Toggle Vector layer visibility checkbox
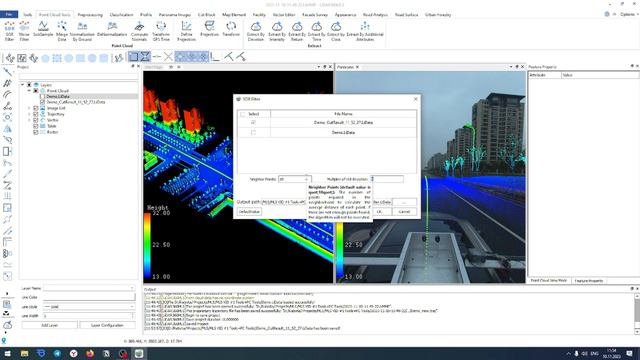The width and height of the screenshot is (640, 360). pos(36,120)
